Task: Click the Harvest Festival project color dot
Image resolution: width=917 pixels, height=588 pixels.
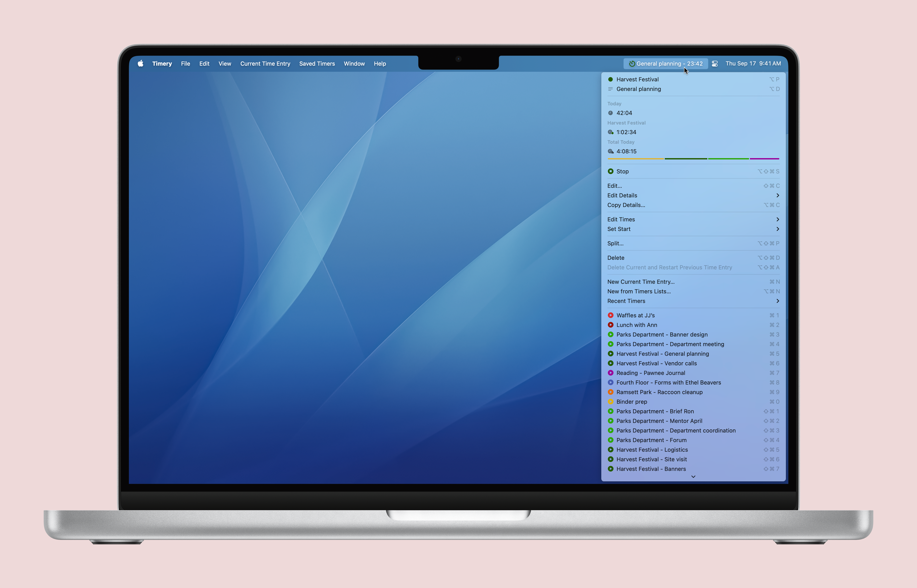Action: tap(610, 79)
